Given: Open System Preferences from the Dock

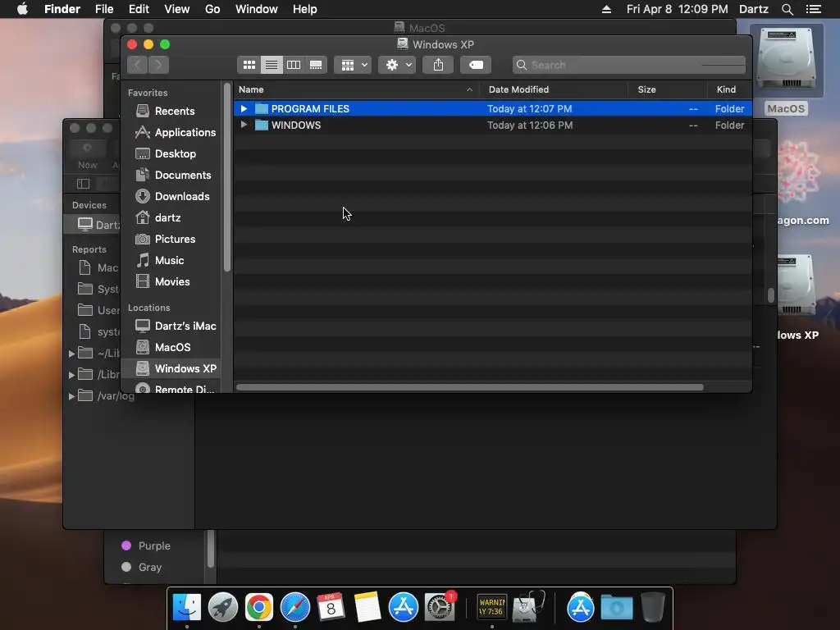Looking at the screenshot, I should 440,608.
